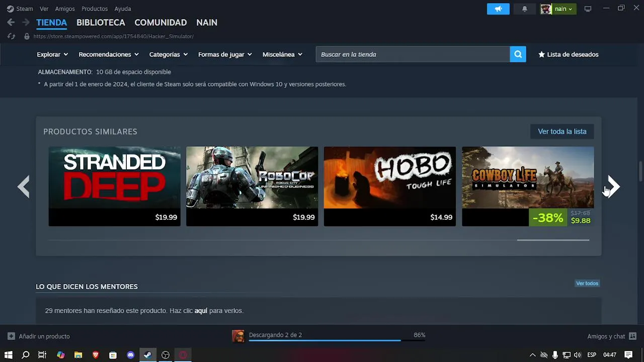
Task: Open the Ver menu
Action: point(44,9)
